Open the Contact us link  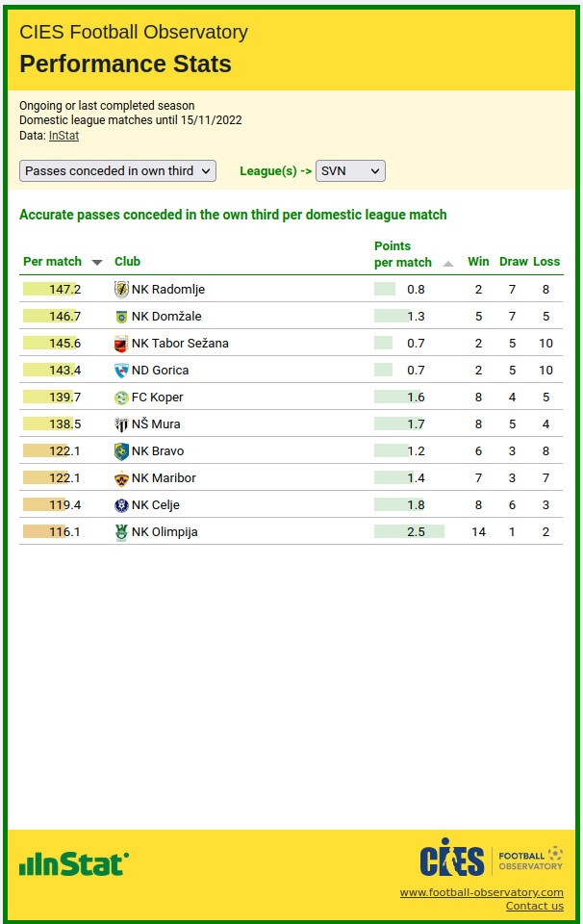click(534, 906)
